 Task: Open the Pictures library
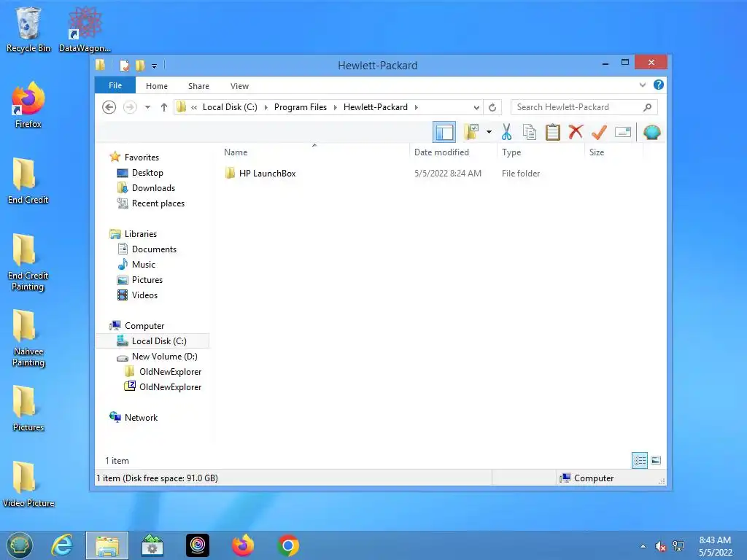click(147, 280)
